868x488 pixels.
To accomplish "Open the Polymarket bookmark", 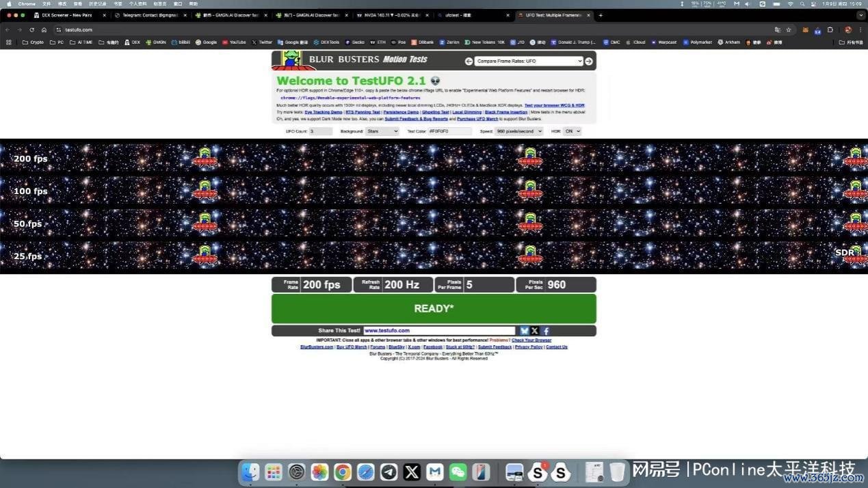I will (x=698, y=42).
